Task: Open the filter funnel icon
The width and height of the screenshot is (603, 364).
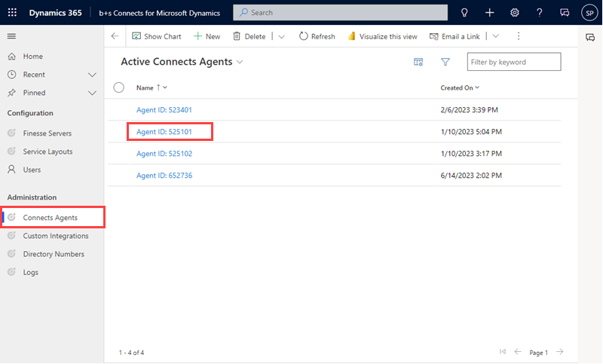Action: [445, 62]
